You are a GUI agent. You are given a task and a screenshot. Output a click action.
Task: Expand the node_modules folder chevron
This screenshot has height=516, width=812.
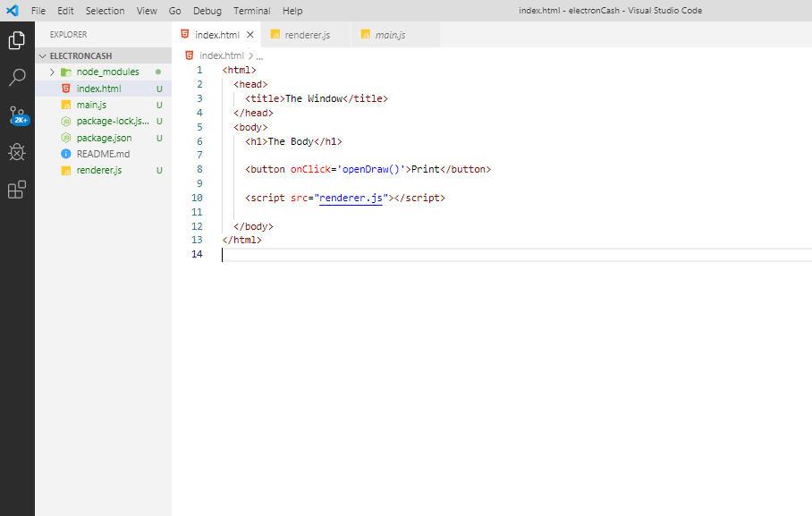tap(52, 72)
